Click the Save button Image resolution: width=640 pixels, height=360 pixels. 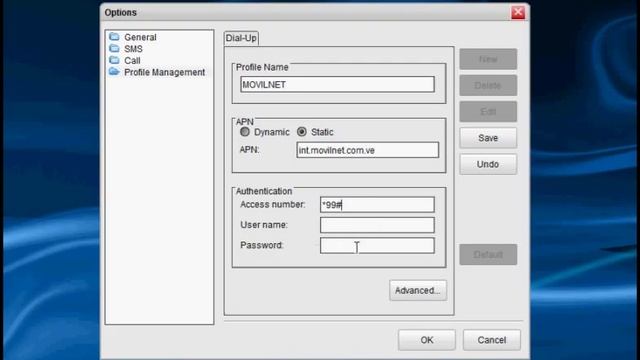[488, 138]
